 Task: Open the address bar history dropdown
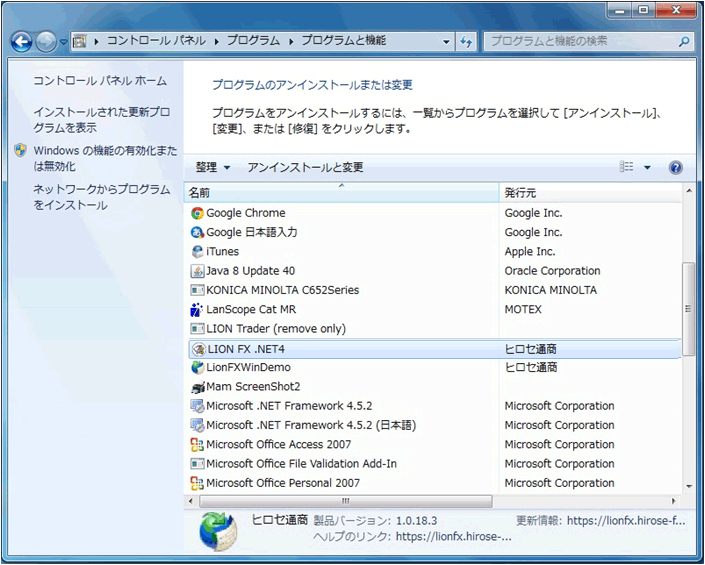point(446,42)
